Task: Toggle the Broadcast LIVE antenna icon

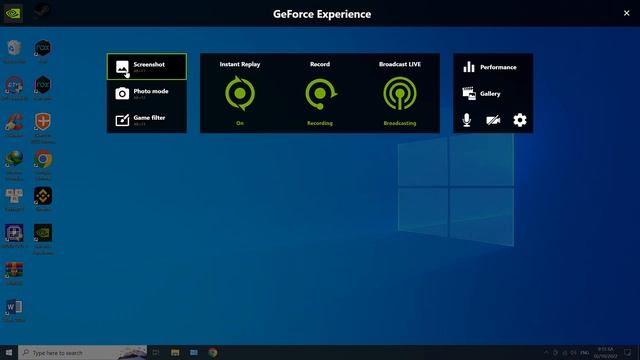Action: (x=400, y=94)
